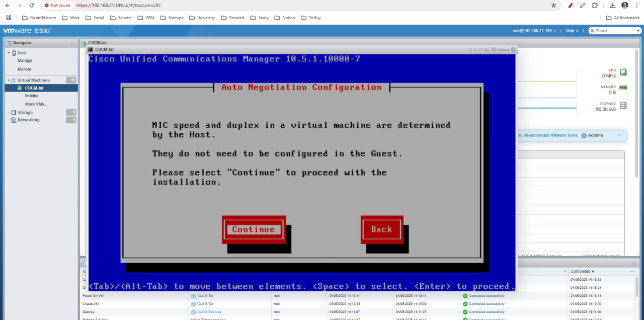Bookmark this page with the star icon
Viewport: 644px width, 320px height.
click(554, 6)
